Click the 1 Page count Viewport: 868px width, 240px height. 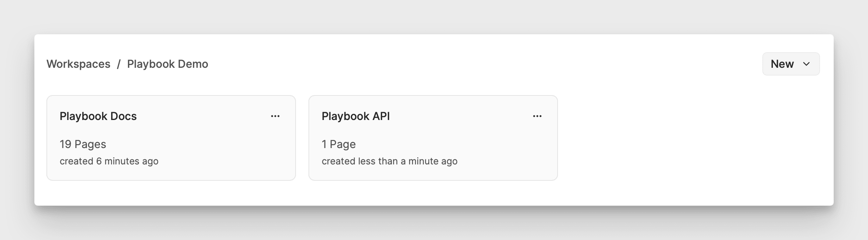point(338,144)
